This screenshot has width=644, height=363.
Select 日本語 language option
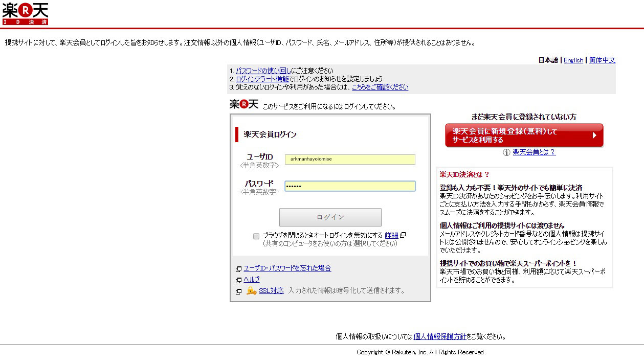click(548, 60)
